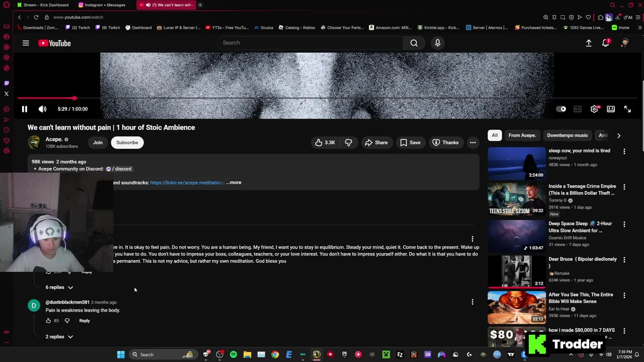
Task: Toggle subtitles closed captions button
Action: tap(578, 109)
